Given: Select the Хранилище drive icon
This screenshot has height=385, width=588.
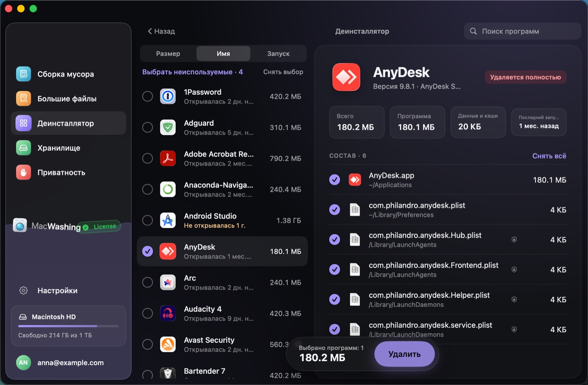Looking at the screenshot, I should (24, 148).
